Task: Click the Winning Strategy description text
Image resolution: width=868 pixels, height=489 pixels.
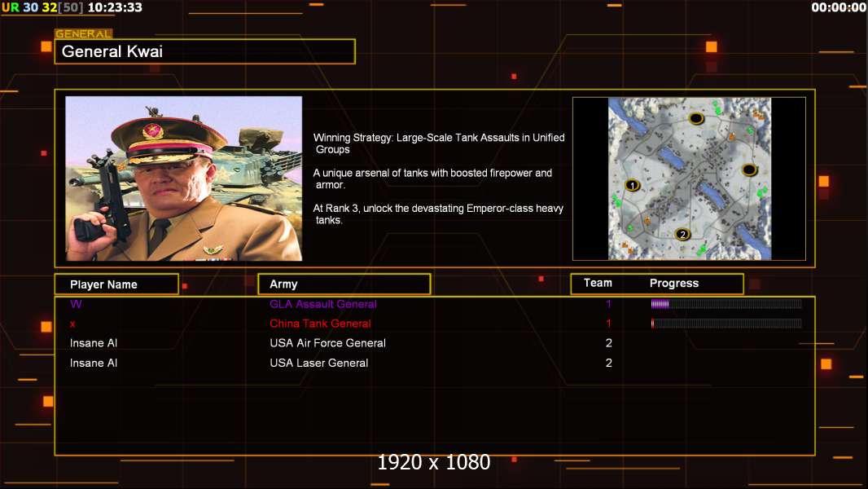Action: (x=438, y=143)
